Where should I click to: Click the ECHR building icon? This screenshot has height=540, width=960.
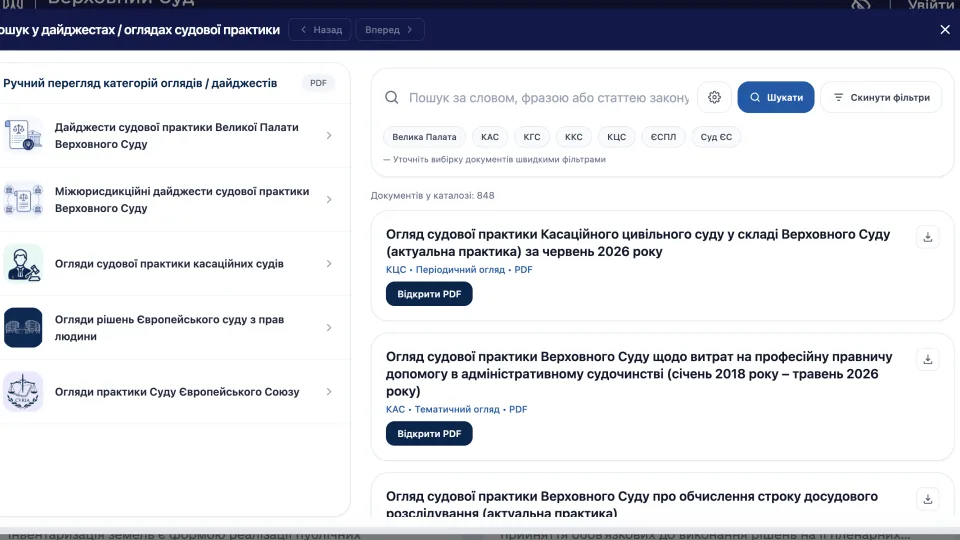23,328
